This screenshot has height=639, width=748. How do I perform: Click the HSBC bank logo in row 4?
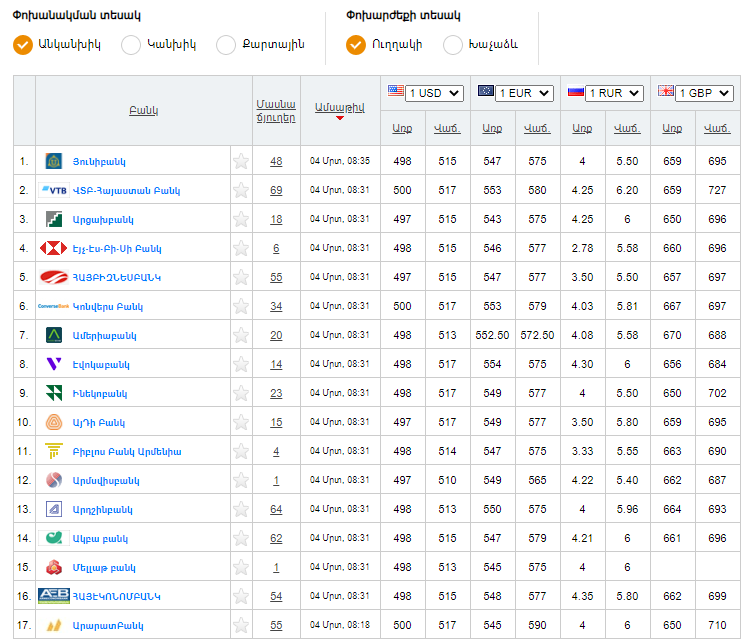[54, 248]
